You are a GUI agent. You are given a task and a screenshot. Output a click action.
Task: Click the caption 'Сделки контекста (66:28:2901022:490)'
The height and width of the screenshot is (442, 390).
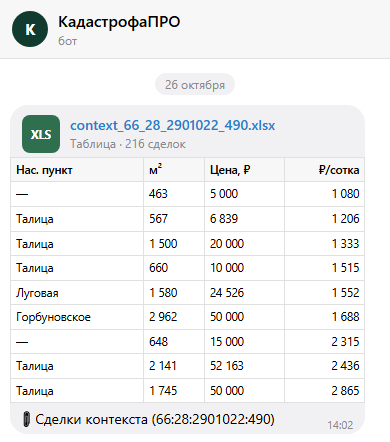(x=155, y=419)
